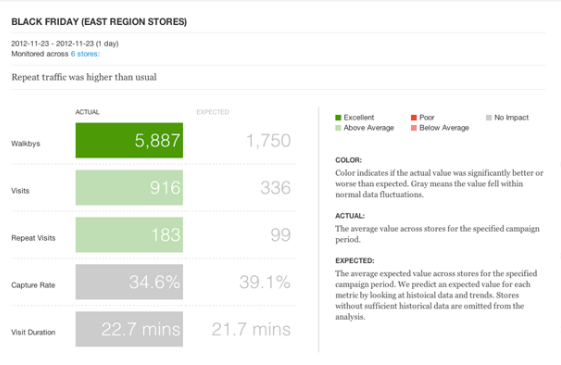Image resolution: width=561 pixels, height=365 pixels.
Task: Click the expected duration 21.7 mins
Action: [x=251, y=329]
